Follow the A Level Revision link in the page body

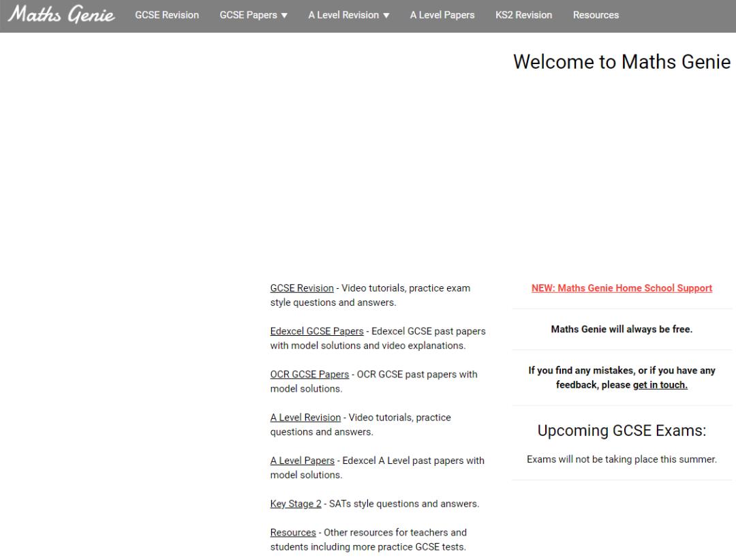(x=305, y=418)
